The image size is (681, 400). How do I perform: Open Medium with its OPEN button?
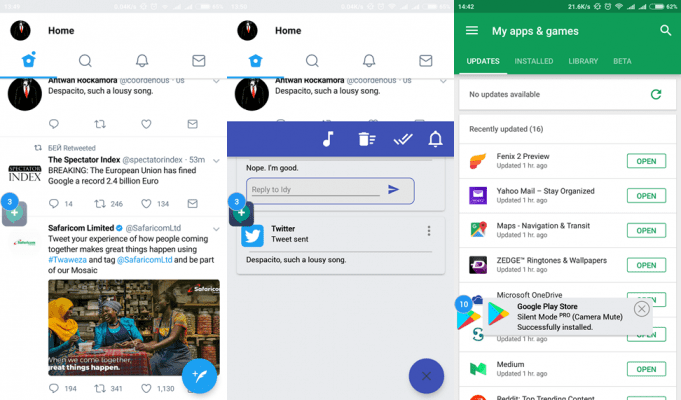(x=646, y=369)
